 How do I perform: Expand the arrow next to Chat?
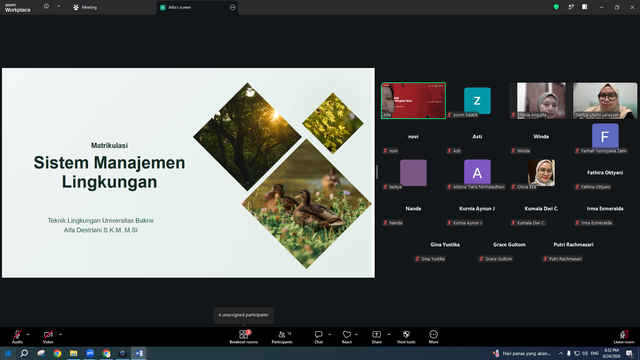[329, 334]
